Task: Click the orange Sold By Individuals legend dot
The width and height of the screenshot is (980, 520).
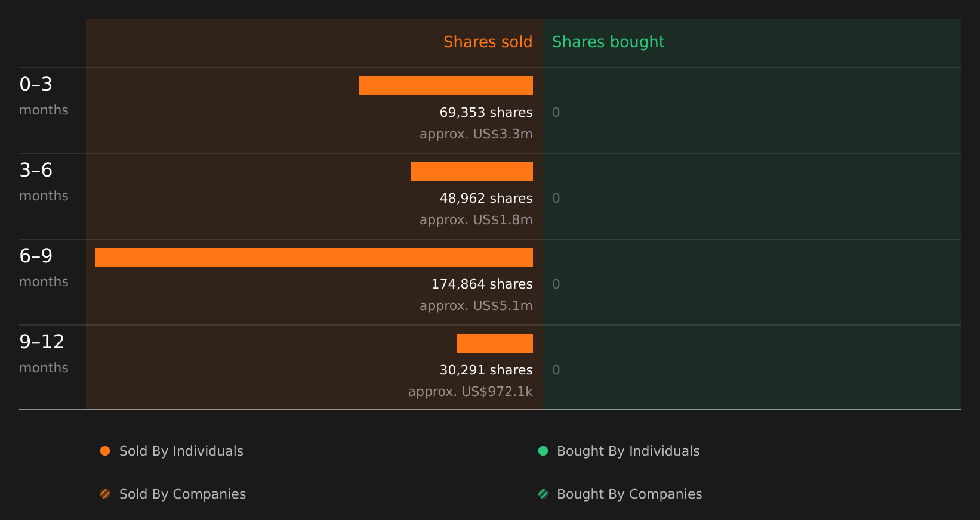Action: point(105,451)
